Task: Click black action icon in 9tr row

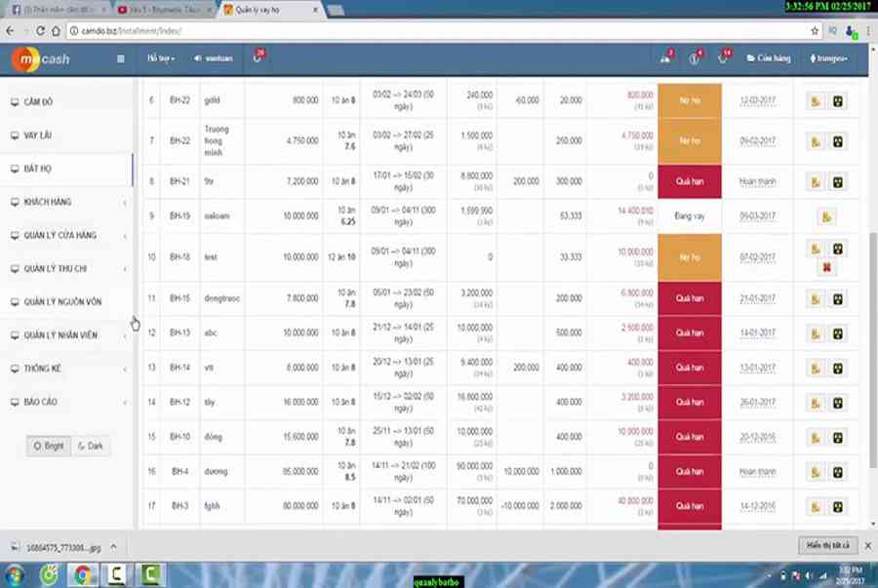Action: [837, 181]
